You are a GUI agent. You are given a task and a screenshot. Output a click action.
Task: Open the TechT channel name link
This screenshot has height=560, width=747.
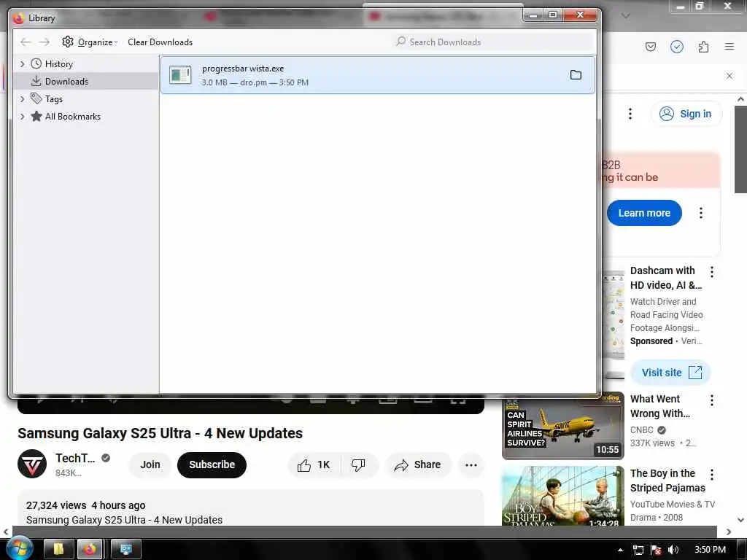[x=75, y=458]
